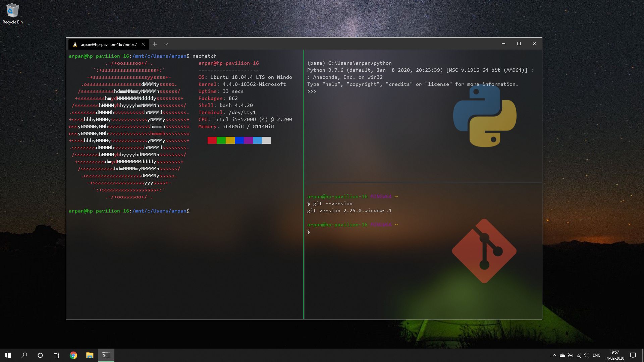Click the battery status icon

tap(571, 355)
